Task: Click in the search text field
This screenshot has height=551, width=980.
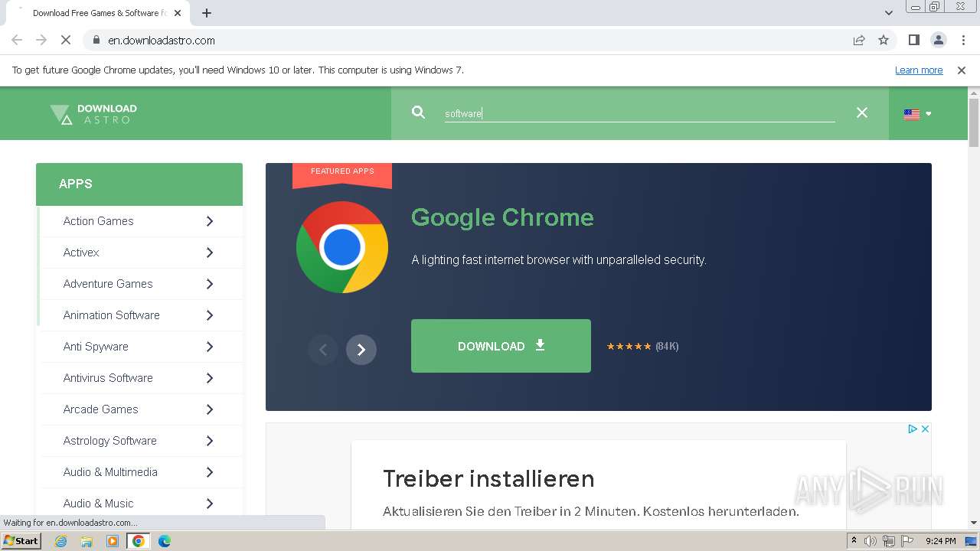Action: (x=639, y=113)
